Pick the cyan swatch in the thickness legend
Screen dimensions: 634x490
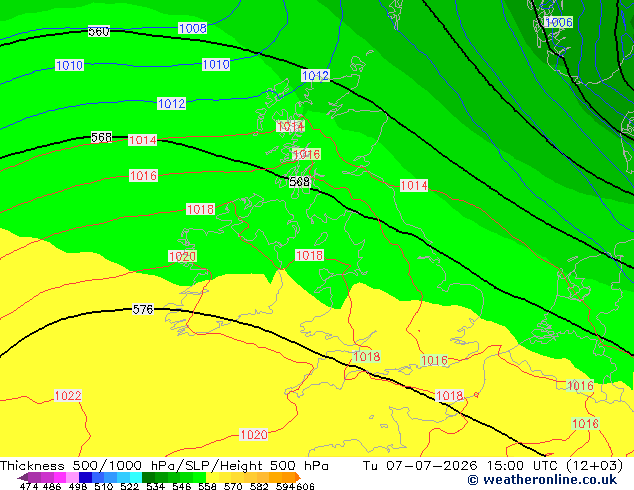point(136,477)
